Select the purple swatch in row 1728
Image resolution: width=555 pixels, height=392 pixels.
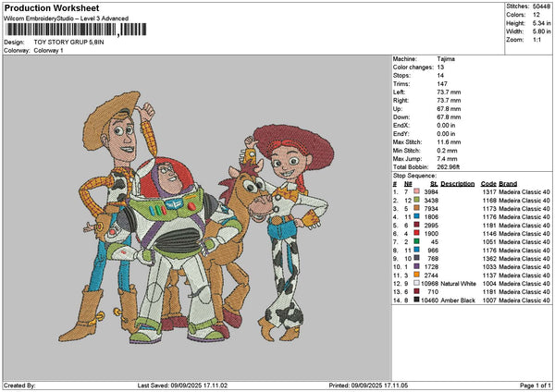point(416,266)
